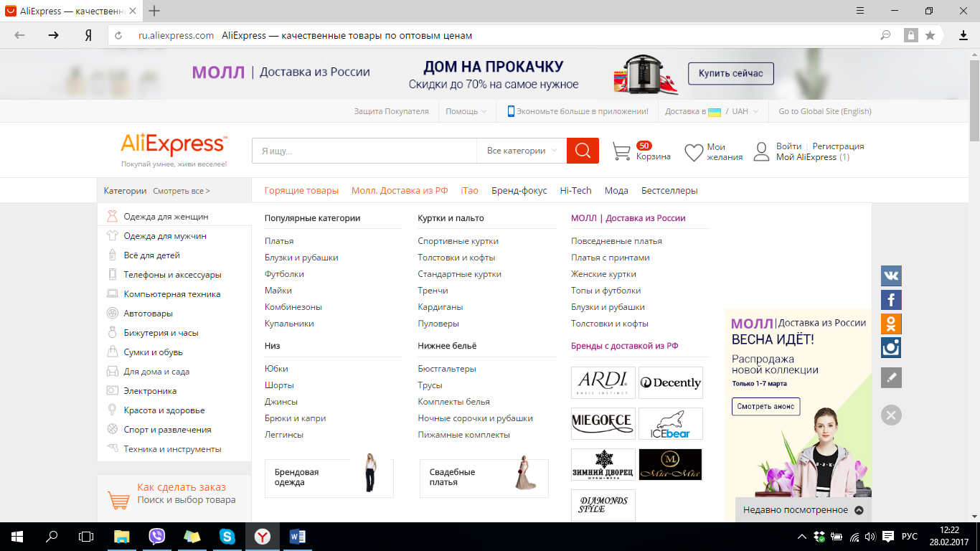
Task: Open File Explorer from taskbar
Action: (x=122, y=536)
